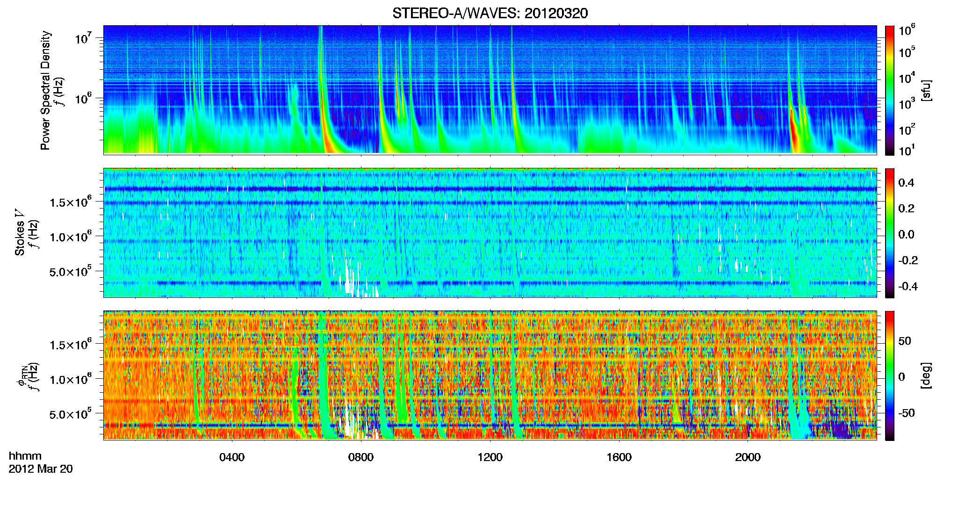The width and height of the screenshot is (980, 505).
Task: Select the "-0.4" Stokes colorbar tick
Action: click(x=908, y=287)
